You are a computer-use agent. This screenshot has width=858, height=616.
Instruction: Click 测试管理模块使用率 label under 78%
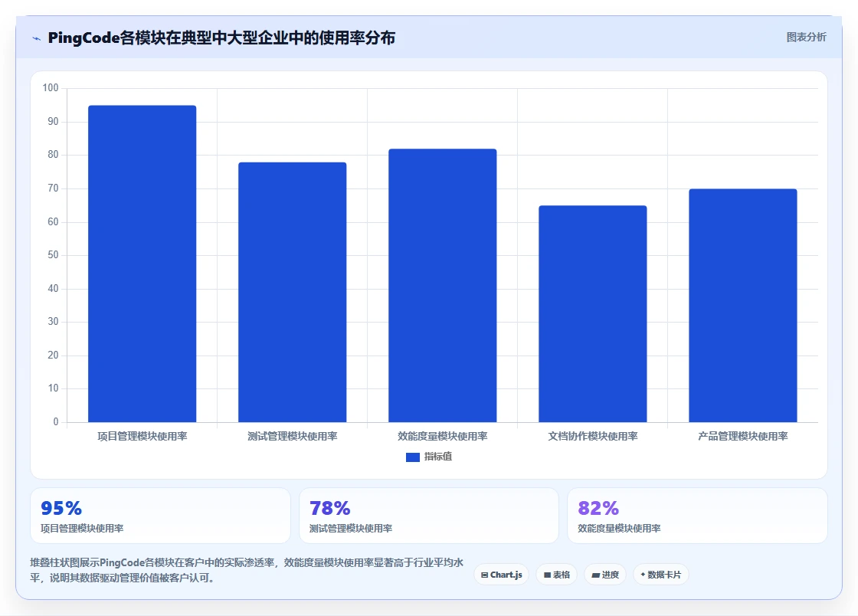click(351, 529)
